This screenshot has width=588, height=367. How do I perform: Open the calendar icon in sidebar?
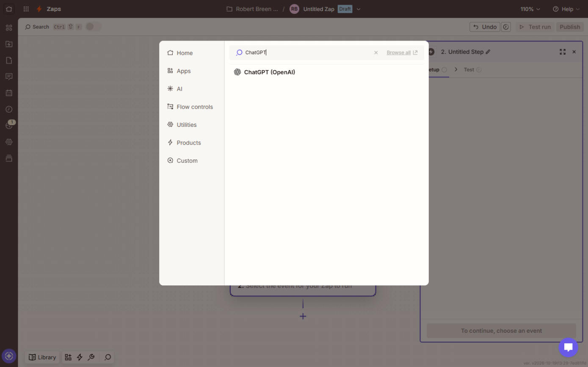point(9,93)
